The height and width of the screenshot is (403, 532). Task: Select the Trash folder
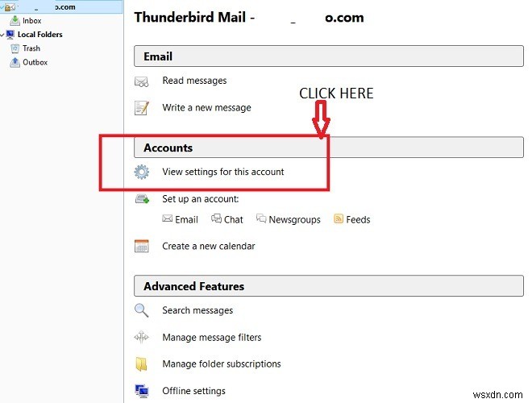tap(31, 48)
